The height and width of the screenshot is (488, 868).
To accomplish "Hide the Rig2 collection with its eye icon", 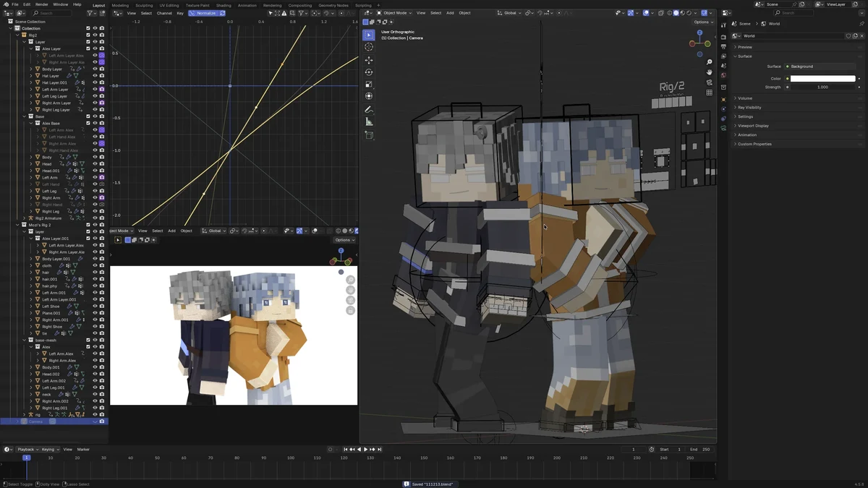I will click(x=95, y=35).
